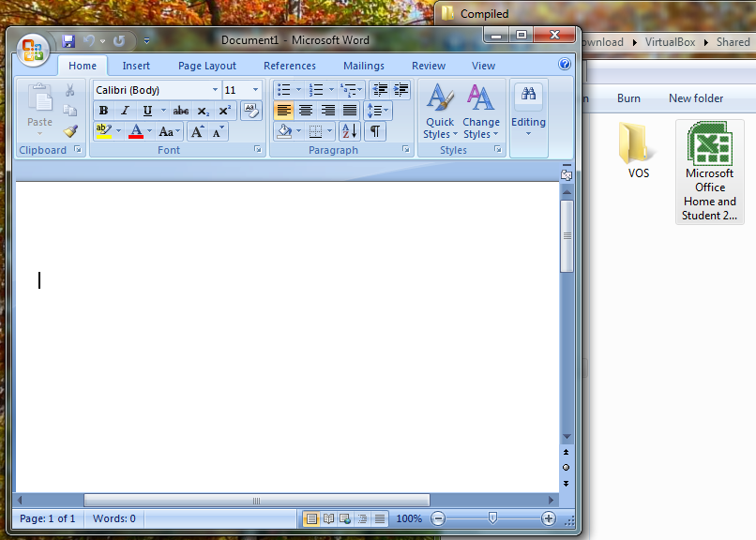756x540 pixels.
Task: Click the 100% zoom level button
Action: (x=409, y=518)
